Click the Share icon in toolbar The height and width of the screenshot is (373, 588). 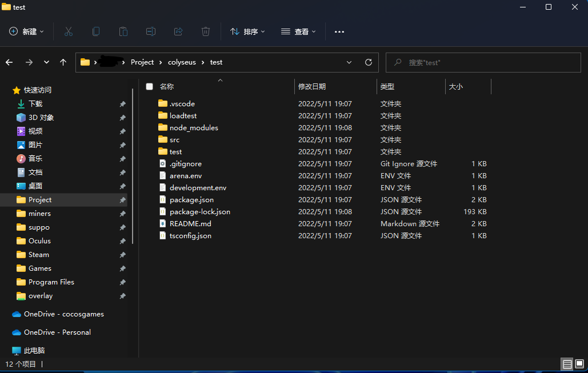(178, 31)
